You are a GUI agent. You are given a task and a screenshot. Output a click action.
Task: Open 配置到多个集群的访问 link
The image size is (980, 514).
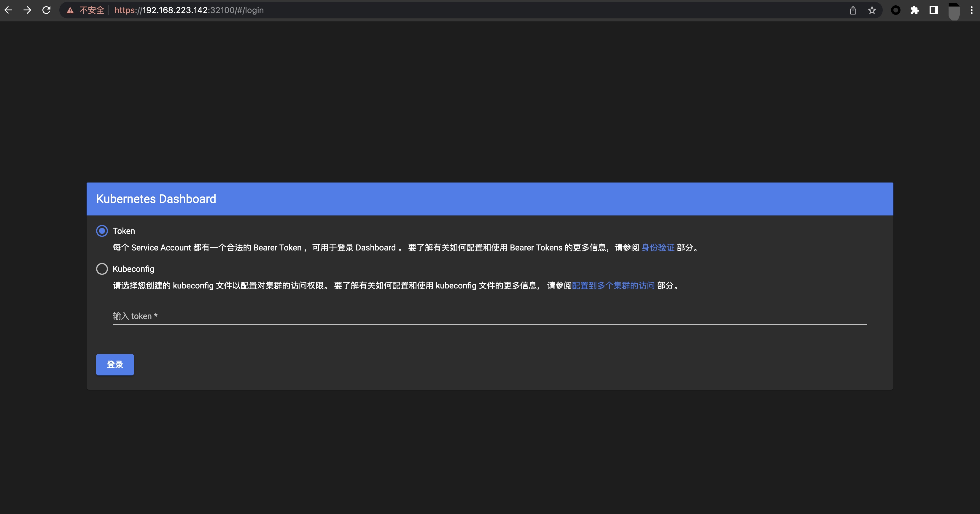click(x=613, y=285)
